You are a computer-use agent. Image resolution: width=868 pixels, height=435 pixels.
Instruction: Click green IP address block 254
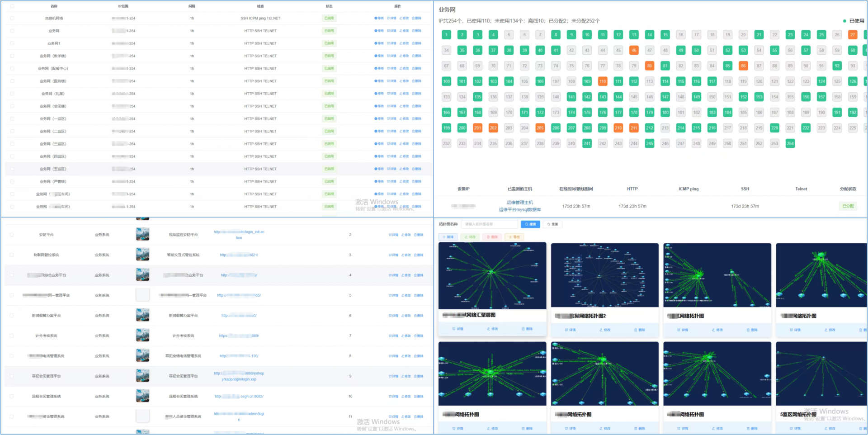point(790,144)
